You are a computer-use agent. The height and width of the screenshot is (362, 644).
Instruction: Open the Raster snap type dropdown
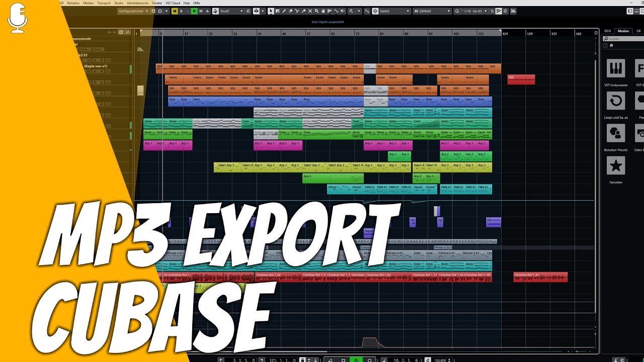[x=395, y=11]
